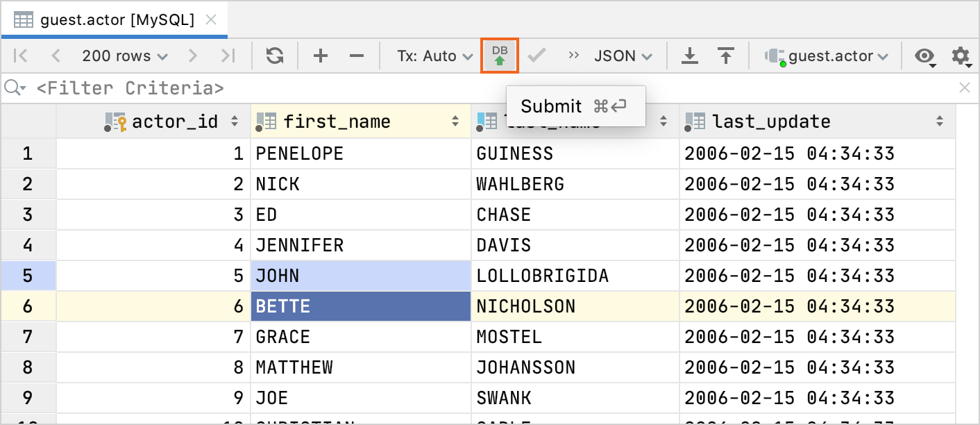The height and width of the screenshot is (425, 980).
Task: Jump to the last page of rows
Action: pyautogui.click(x=229, y=56)
